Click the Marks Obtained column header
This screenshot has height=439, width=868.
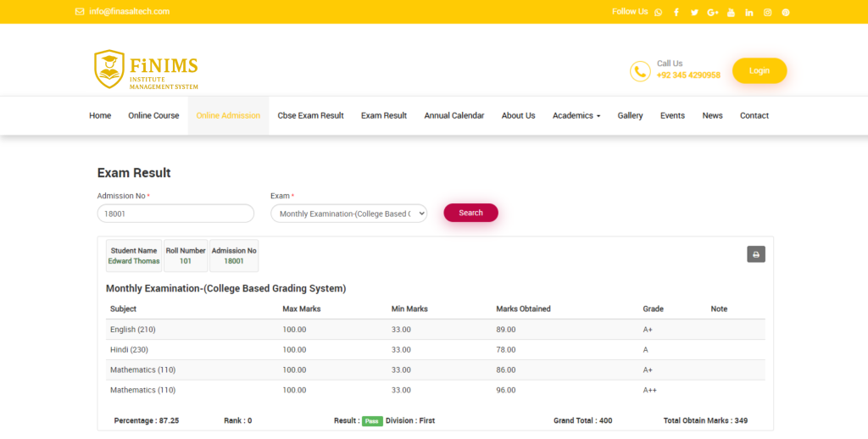524,308
